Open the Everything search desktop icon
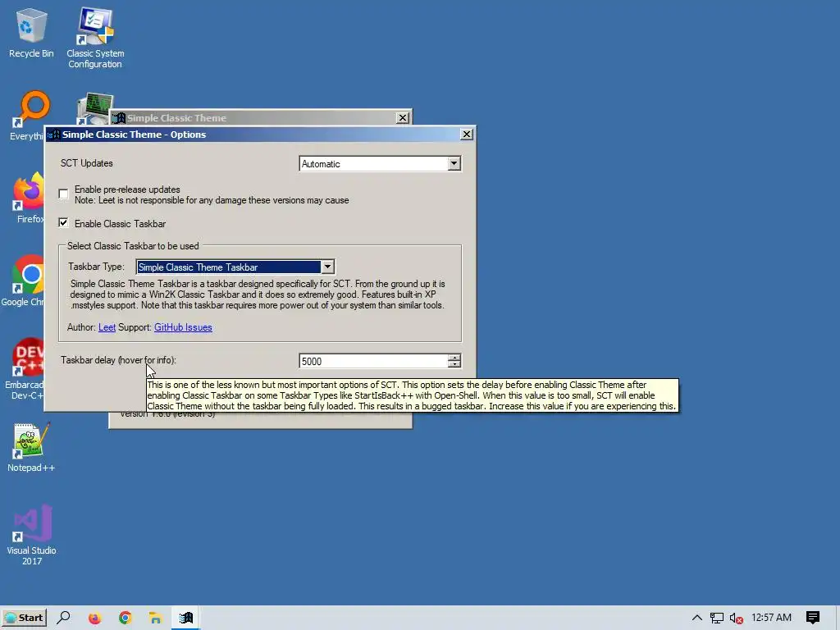 pos(28,115)
